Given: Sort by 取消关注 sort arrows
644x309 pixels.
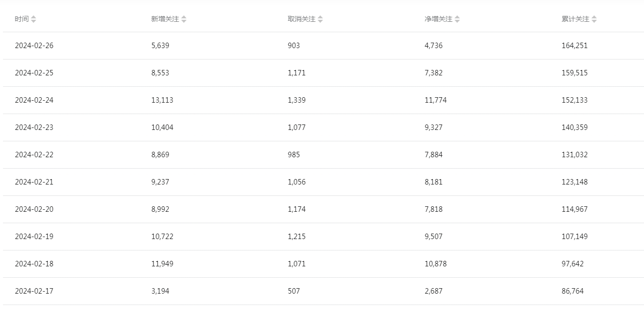Looking at the screenshot, I should coord(320,19).
